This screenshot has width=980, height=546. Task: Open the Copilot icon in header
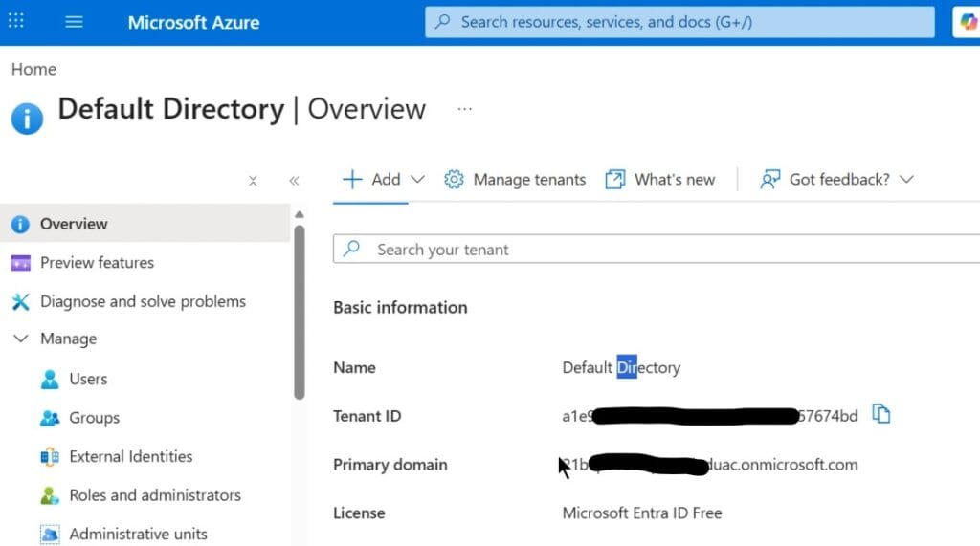tap(967, 22)
